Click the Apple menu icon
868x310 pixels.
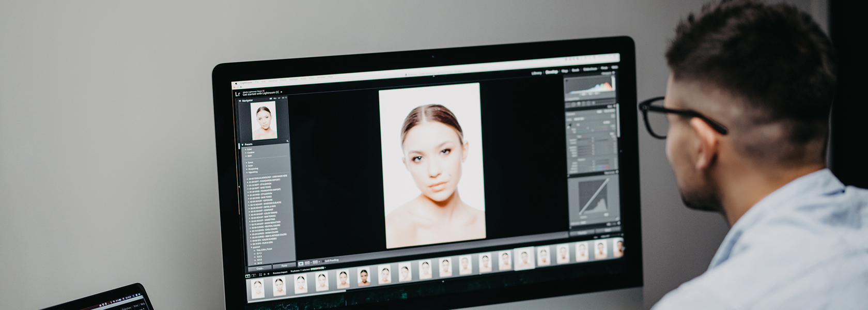coord(236,83)
